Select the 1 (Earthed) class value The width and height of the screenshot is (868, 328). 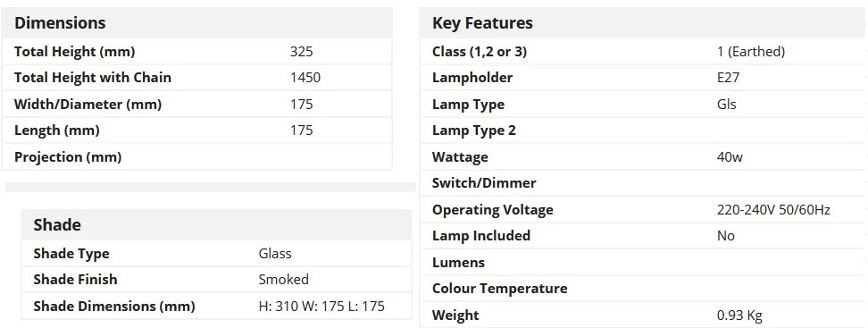751,52
